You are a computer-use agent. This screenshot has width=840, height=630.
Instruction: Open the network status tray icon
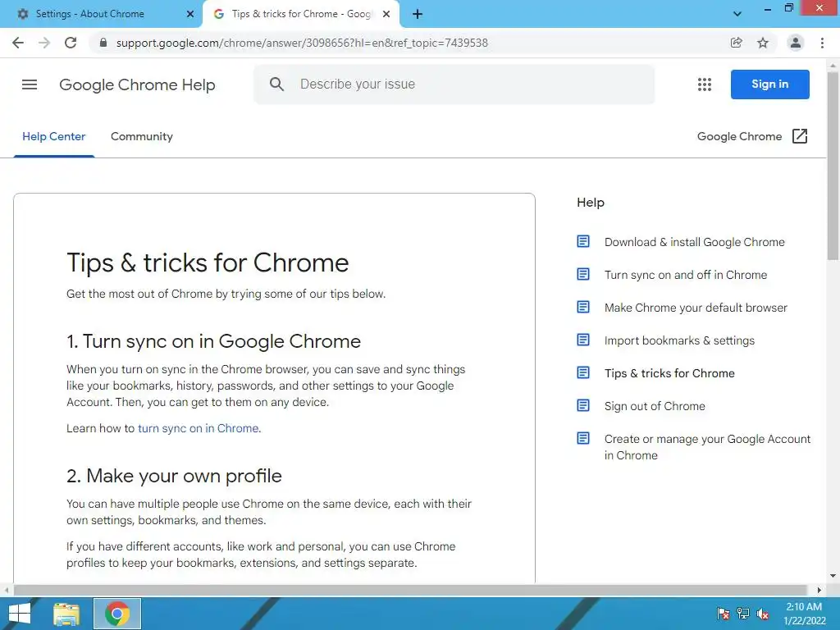[743, 614]
